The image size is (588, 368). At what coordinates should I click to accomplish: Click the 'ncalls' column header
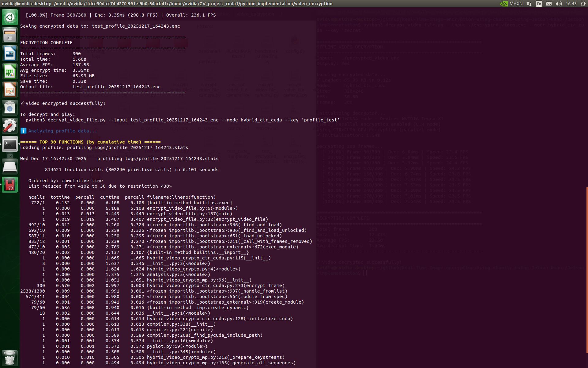click(37, 197)
